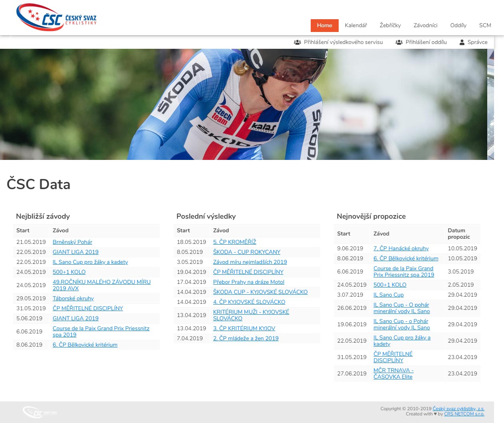Screen dimensions: 504x423
Task: Click the ČSC Český svaz cyklistiky header logo
Action: [x=57, y=18]
